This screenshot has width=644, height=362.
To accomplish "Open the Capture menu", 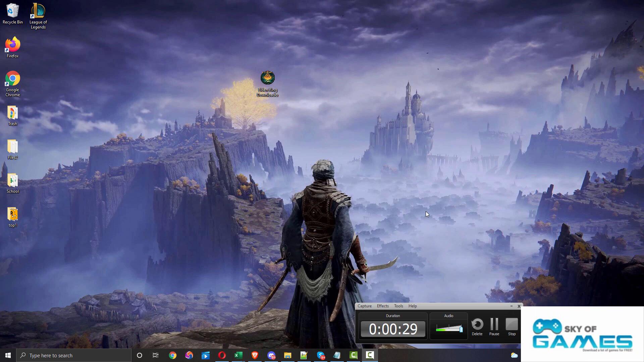I will [364, 306].
